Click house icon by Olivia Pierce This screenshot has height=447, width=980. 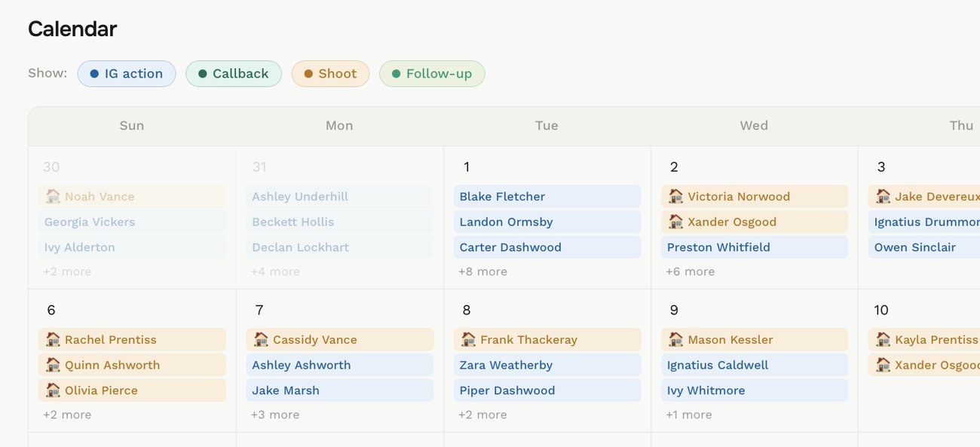tap(53, 390)
